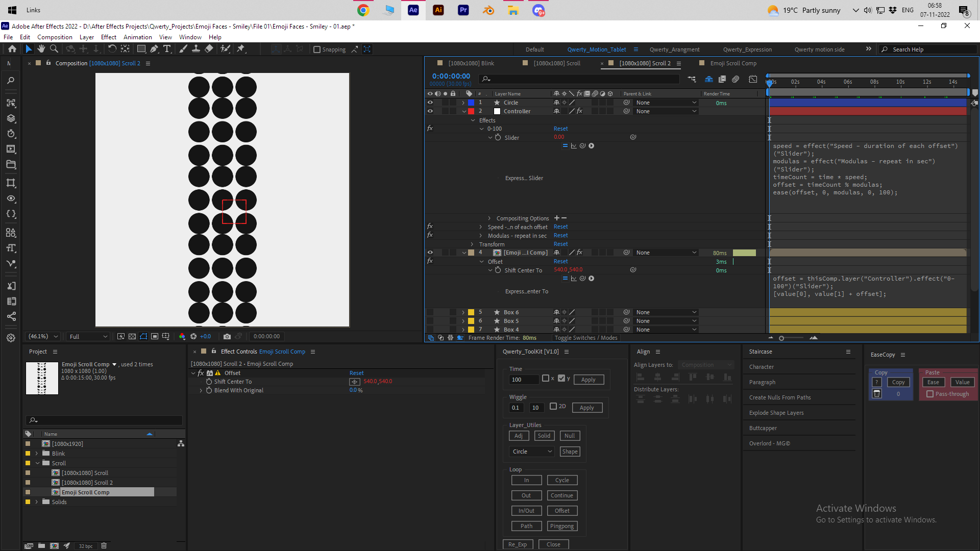Image resolution: width=980 pixels, height=551 pixels.
Task: Select the Zoom tool
Action: [x=54, y=49]
